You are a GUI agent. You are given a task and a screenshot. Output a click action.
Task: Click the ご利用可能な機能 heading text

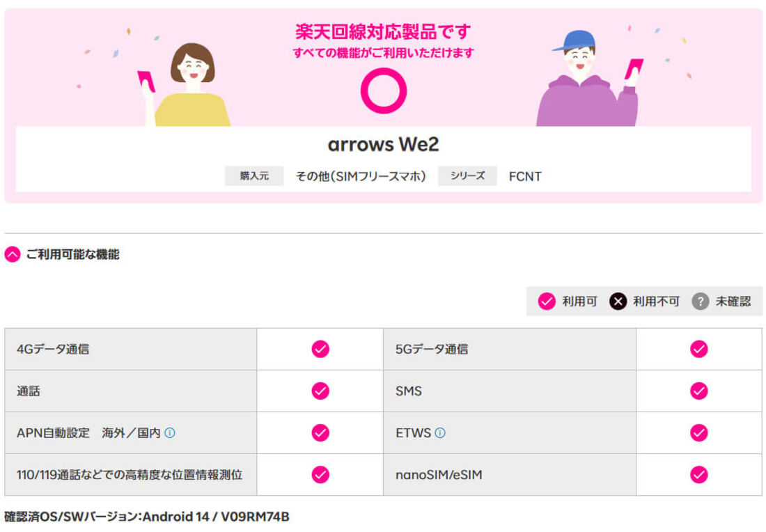coord(73,255)
